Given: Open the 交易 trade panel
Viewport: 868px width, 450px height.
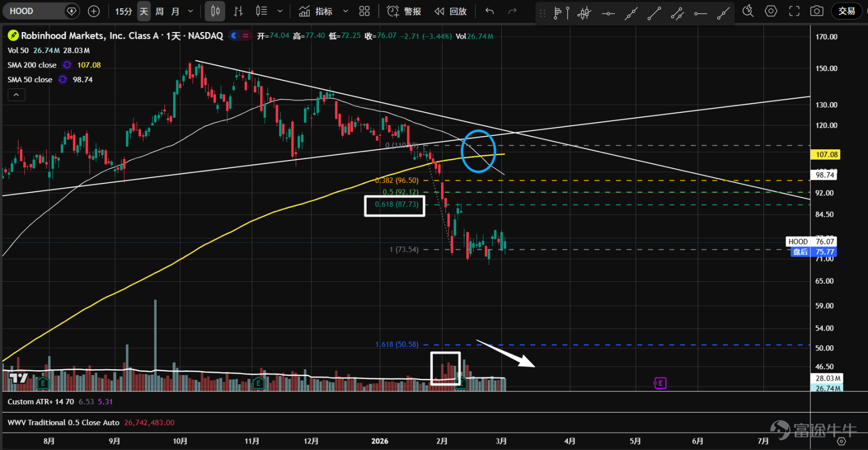Looking at the screenshot, I should [x=846, y=11].
